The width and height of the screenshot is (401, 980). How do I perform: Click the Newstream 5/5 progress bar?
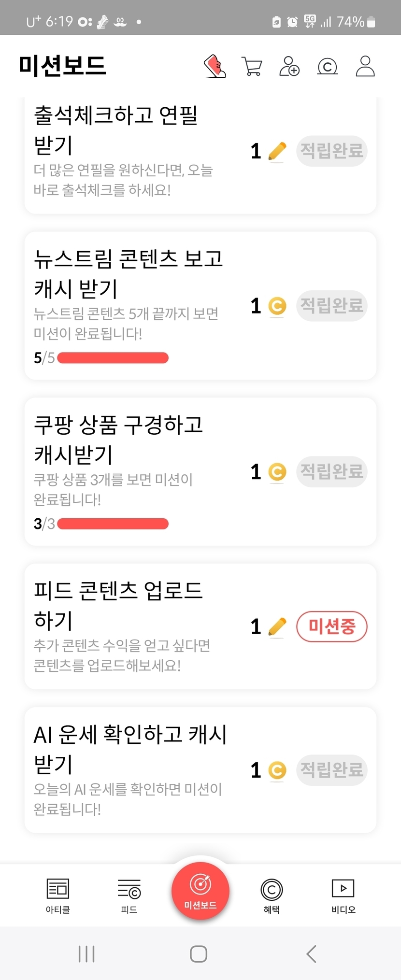pos(113,358)
